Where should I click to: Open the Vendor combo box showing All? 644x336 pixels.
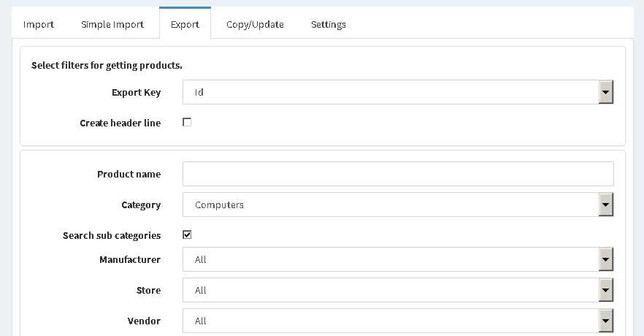pyautogui.click(x=398, y=321)
